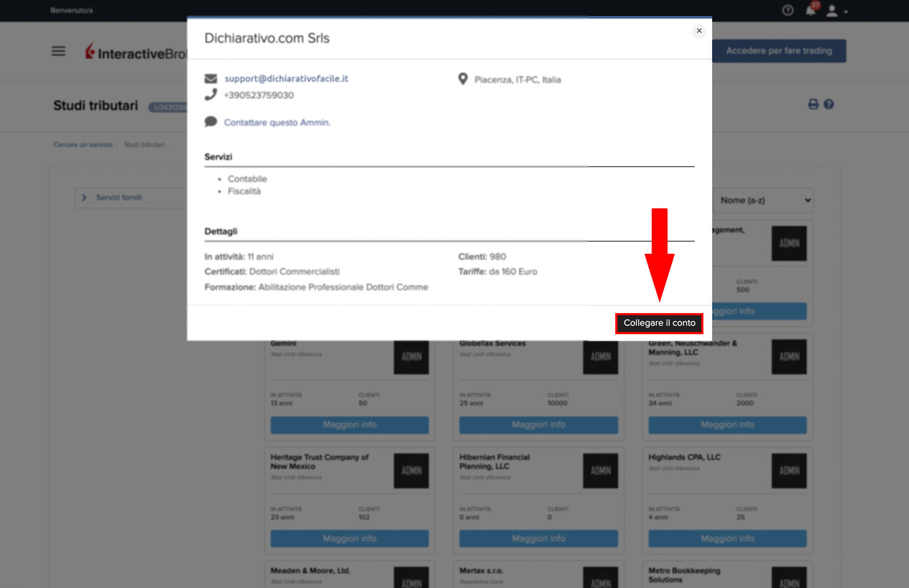Click the Metro Bookkeeping Solutions card title
This screenshot has width=909, height=588.
(684, 575)
